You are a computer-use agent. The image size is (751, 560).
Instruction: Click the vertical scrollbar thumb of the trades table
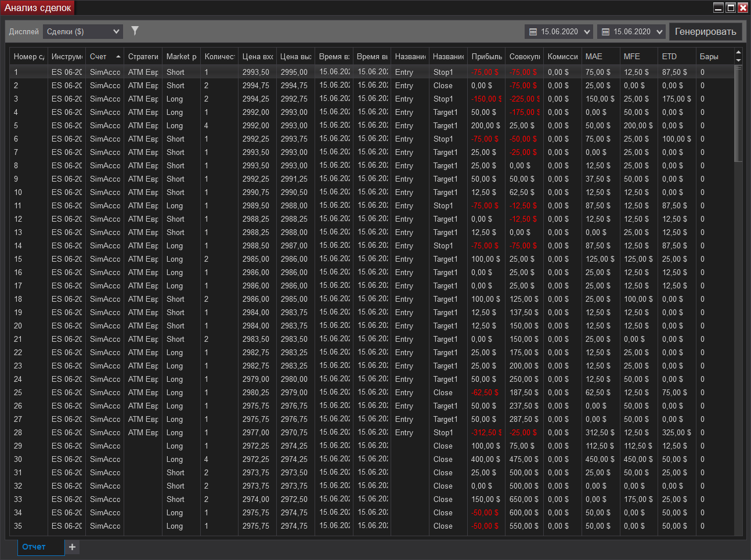click(738, 114)
